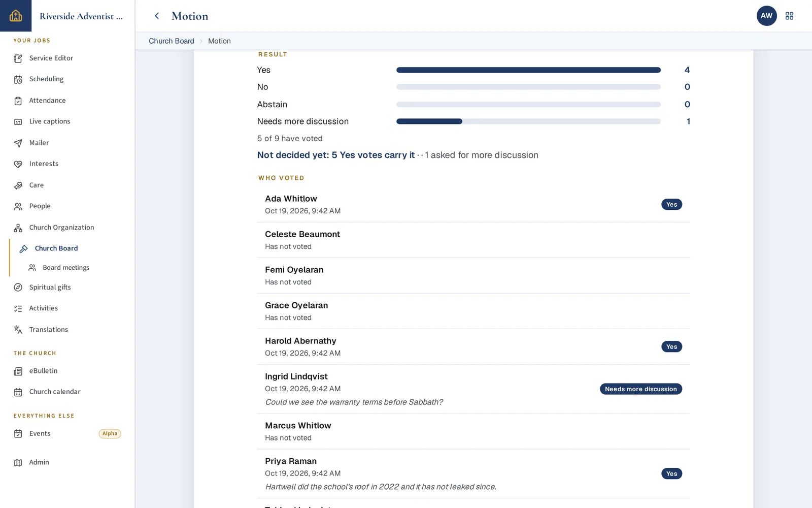Image resolution: width=812 pixels, height=508 pixels.
Task: Click the Church Organization hierarchy icon
Action: pos(18,228)
